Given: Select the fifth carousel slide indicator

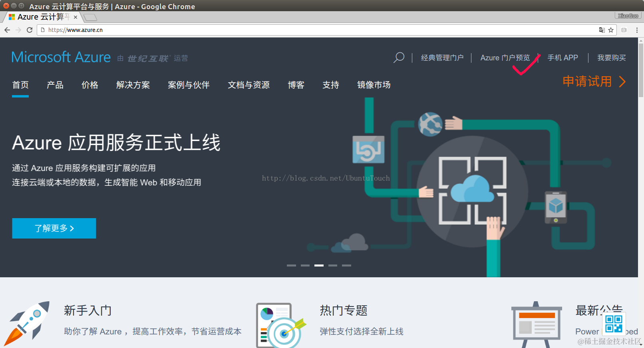Looking at the screenshot, I should [x=346, y=265].
